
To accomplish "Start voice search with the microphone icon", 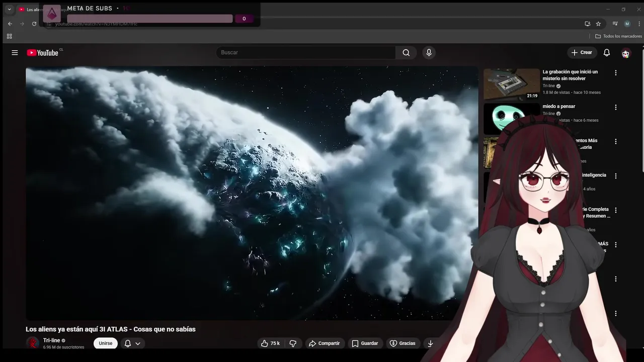I will click(x=429, y=53).
